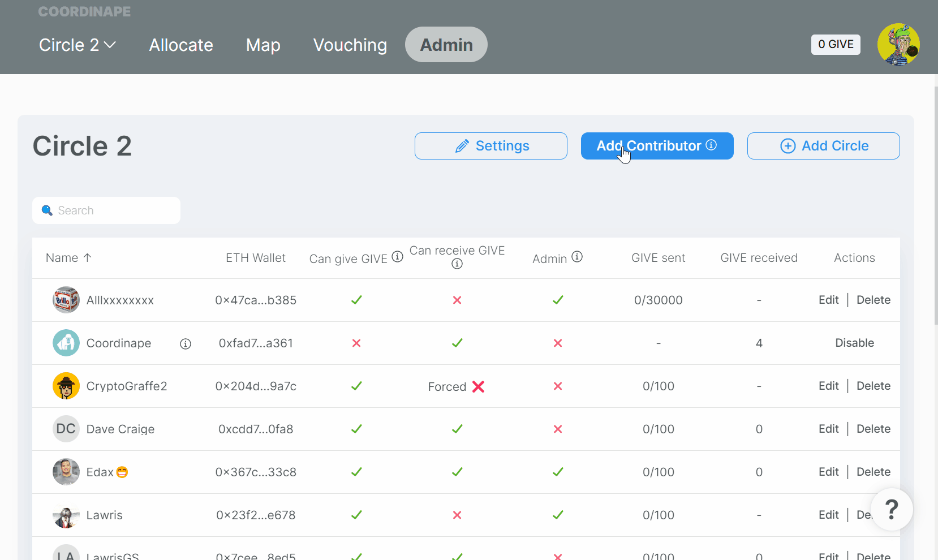Click the can-give red X for Coordinape

point(356,343)
